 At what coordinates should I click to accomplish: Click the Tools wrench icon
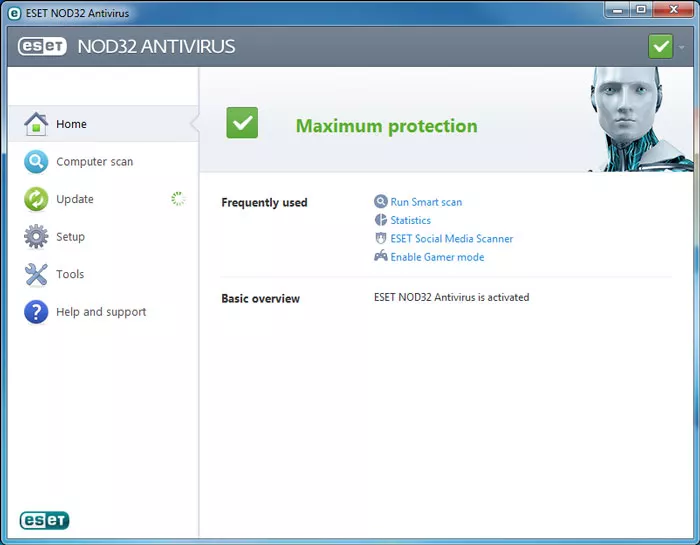(36, 274)
